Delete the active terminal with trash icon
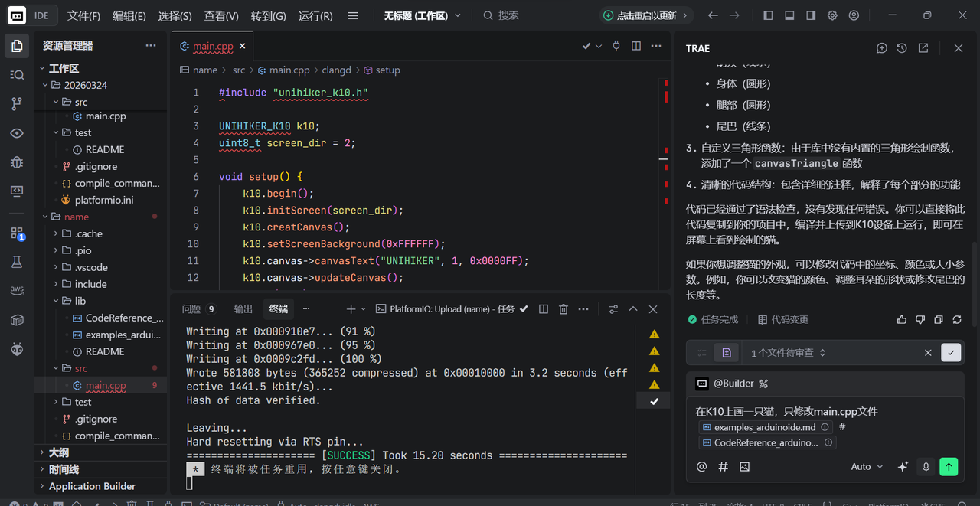Screen dimensions: 980x506 tap(563, 308)
